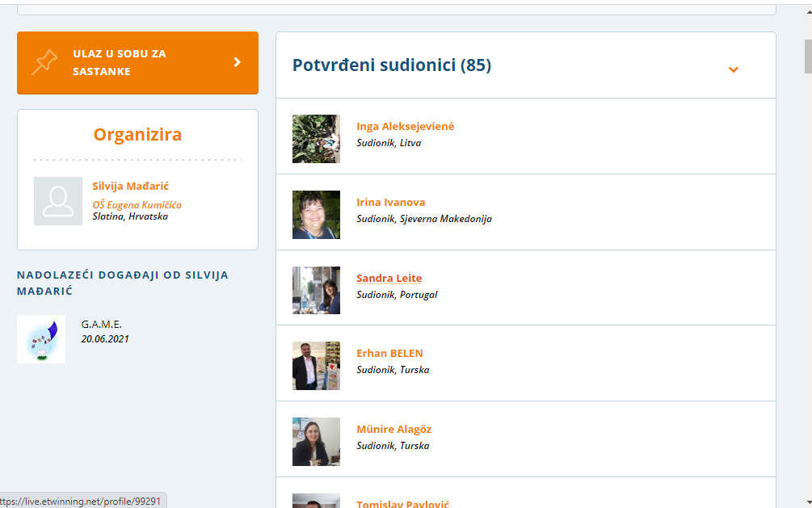
Task: Click Inga Aleksejevienė's profile photo
Action: pyautogui.click(x=317, y=139)
